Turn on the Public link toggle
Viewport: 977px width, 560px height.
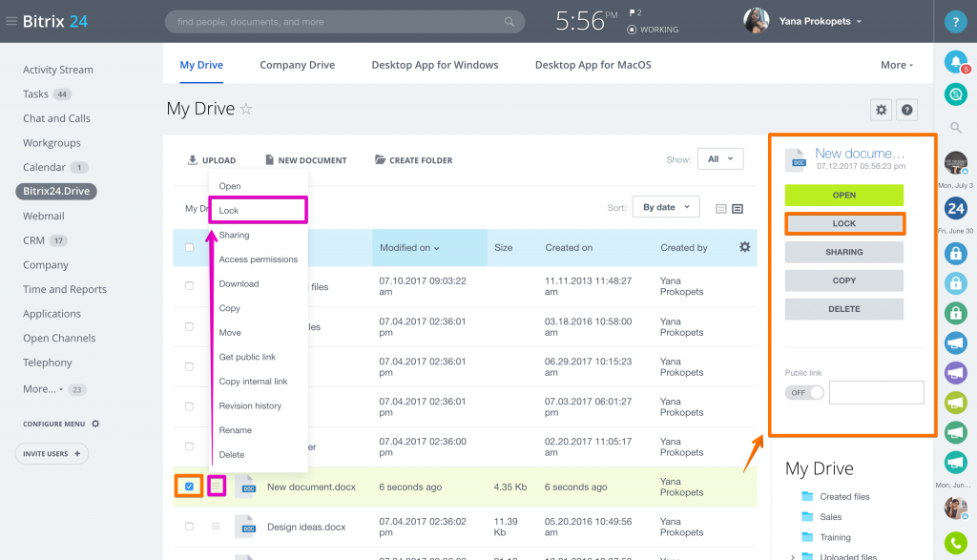804,392
